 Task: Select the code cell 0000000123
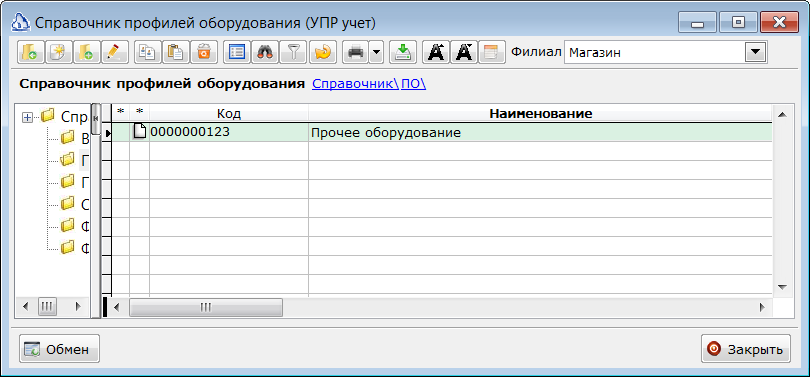pos(229,132)
